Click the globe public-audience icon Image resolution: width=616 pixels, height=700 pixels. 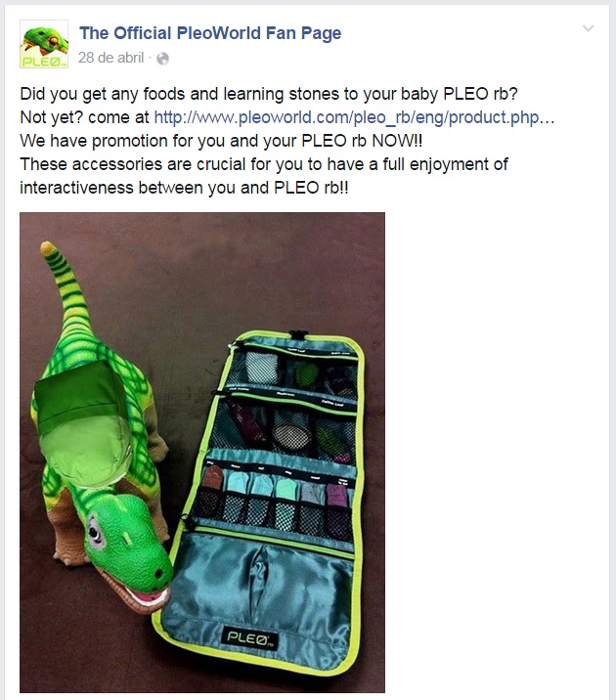[x=163, y=59]
